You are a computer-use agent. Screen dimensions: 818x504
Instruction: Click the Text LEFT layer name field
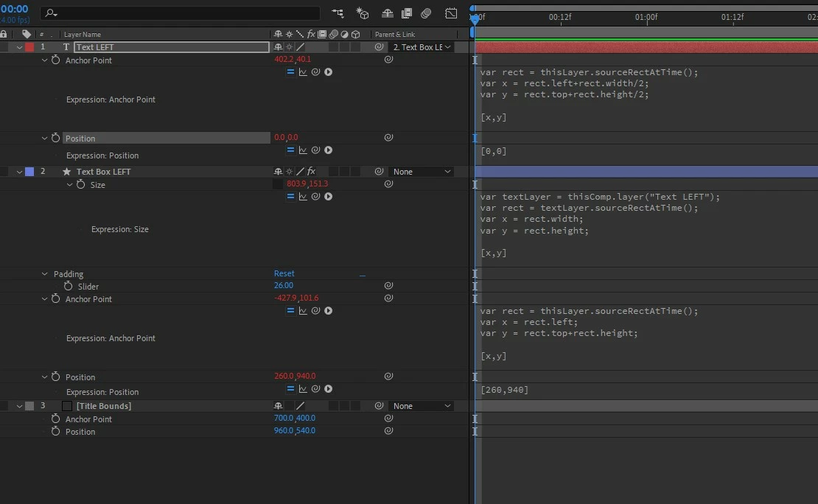pos(172,47)
